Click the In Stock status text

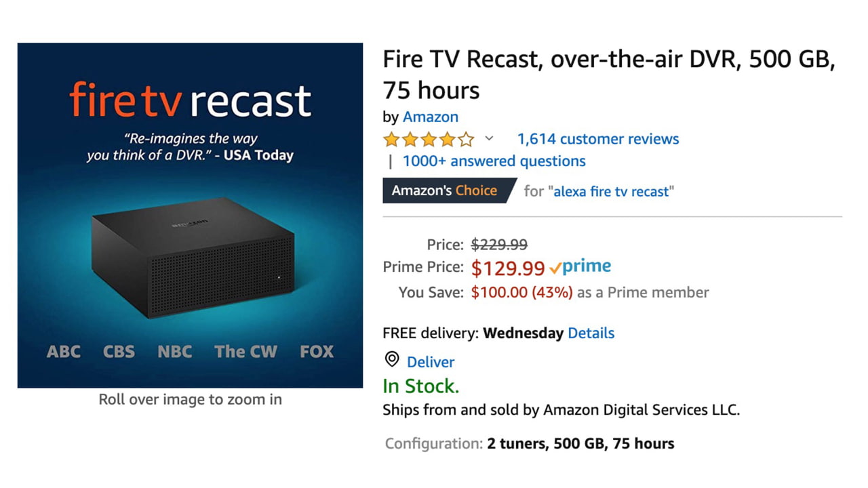click(x=420, y=386)
